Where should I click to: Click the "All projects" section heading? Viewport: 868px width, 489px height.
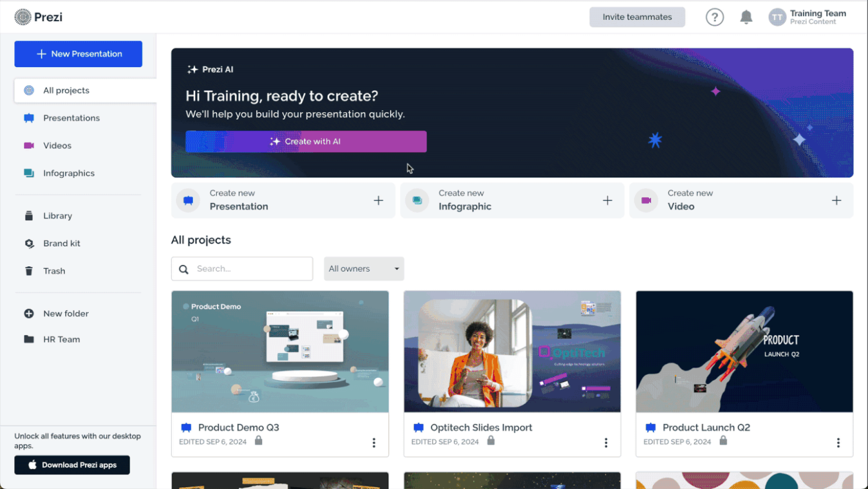click(201, 240)
